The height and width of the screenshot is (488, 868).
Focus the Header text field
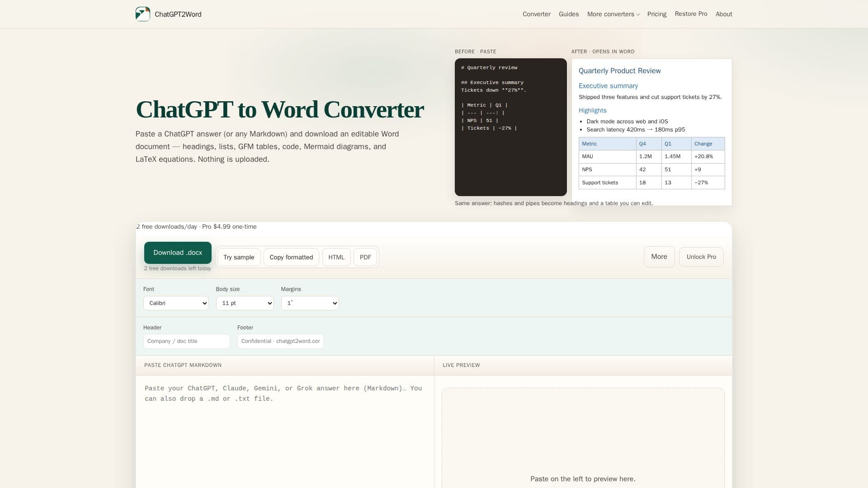coord(186,341)
